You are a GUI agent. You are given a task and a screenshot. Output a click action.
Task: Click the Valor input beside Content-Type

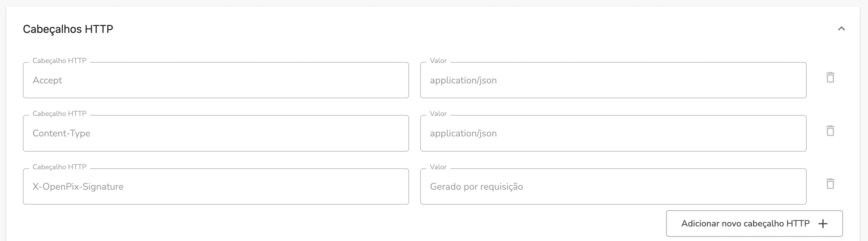(613, 133)
